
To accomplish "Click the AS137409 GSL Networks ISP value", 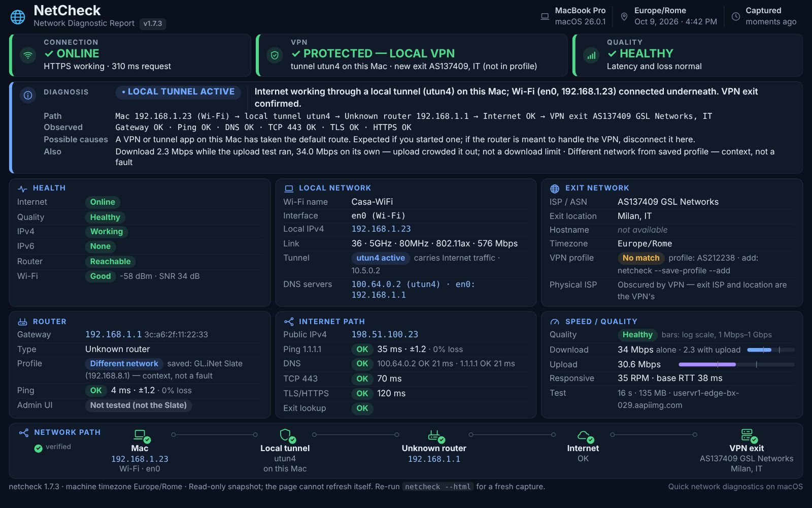I will [x=668, y=202].
